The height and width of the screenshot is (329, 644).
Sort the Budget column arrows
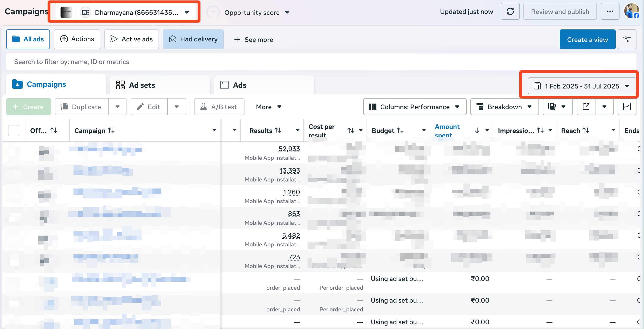point(400,130)
